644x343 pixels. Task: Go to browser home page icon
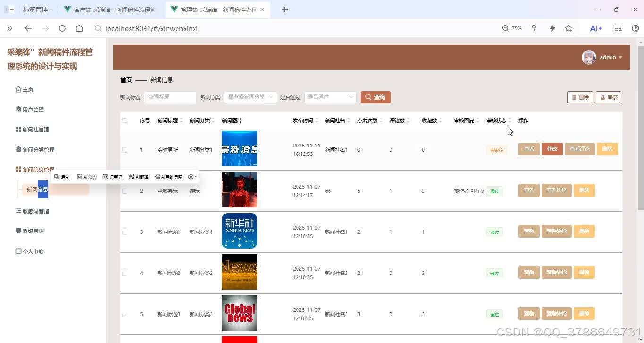[x=79, y=28]
